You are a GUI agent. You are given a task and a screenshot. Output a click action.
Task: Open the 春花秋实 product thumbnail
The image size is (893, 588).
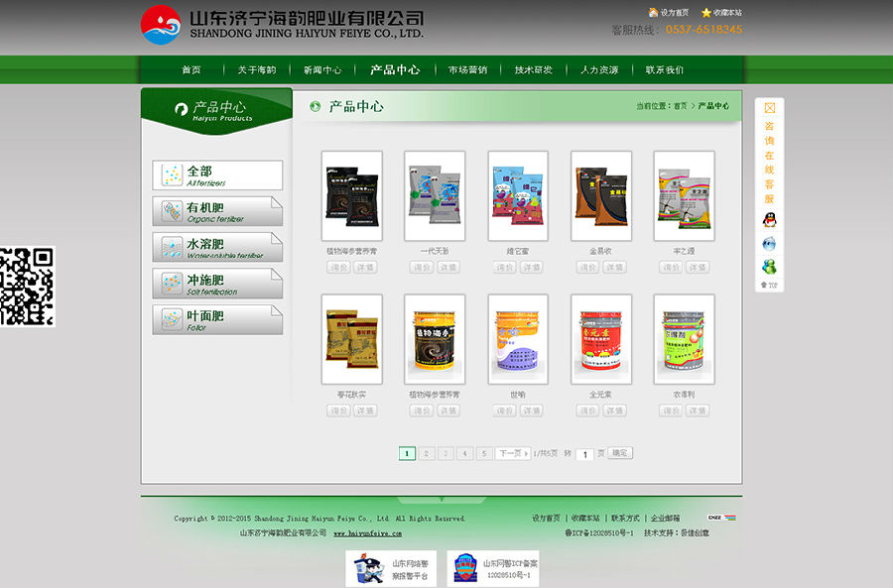(x=352, y=339)
